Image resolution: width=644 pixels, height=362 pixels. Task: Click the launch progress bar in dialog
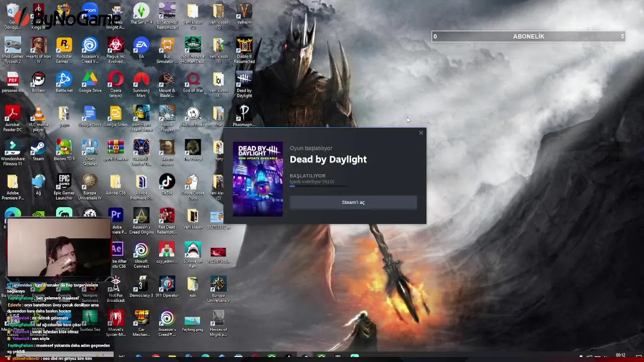point(318,186)
